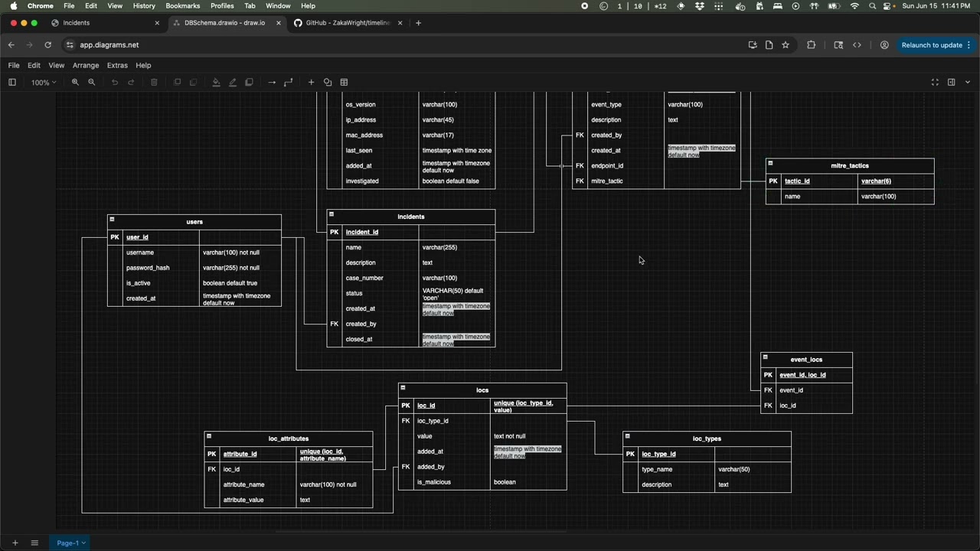Open the draw.io Help menu
The width and height of the screenshot is (980, 551).
pyautogui.click(x=143, y=65)
